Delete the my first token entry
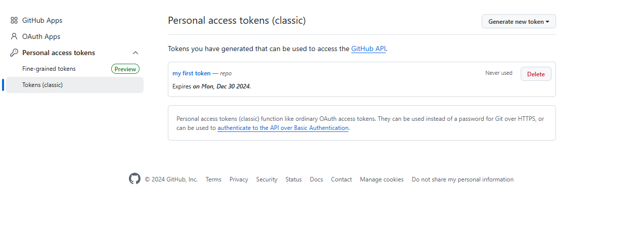 536,74
